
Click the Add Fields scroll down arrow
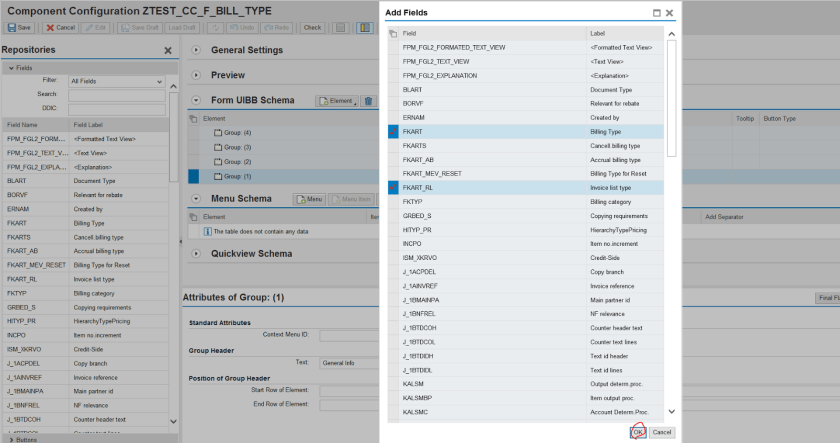click(671, 412)
